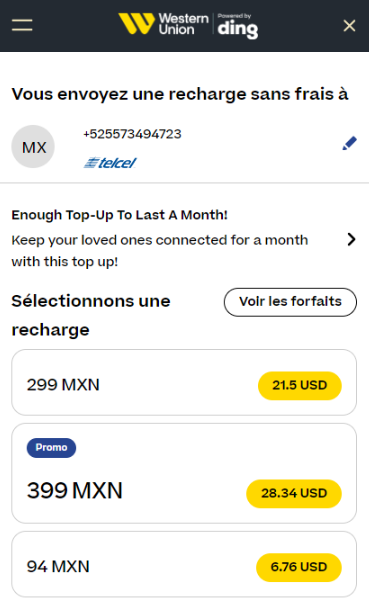
Task: Close the top-up dialog with X
Action: pos(349,26)
